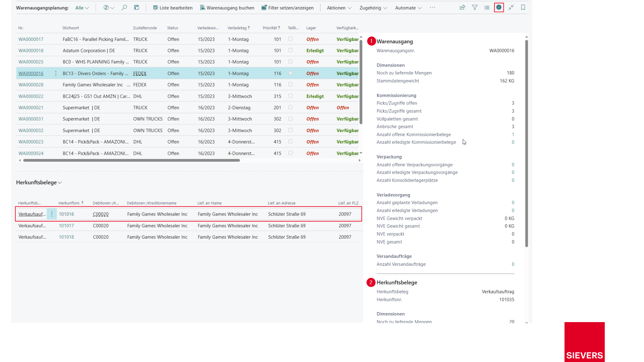This screenshot has height=362, width=644.
Task: Open source order 101017 link
Action: click(66, 226)
